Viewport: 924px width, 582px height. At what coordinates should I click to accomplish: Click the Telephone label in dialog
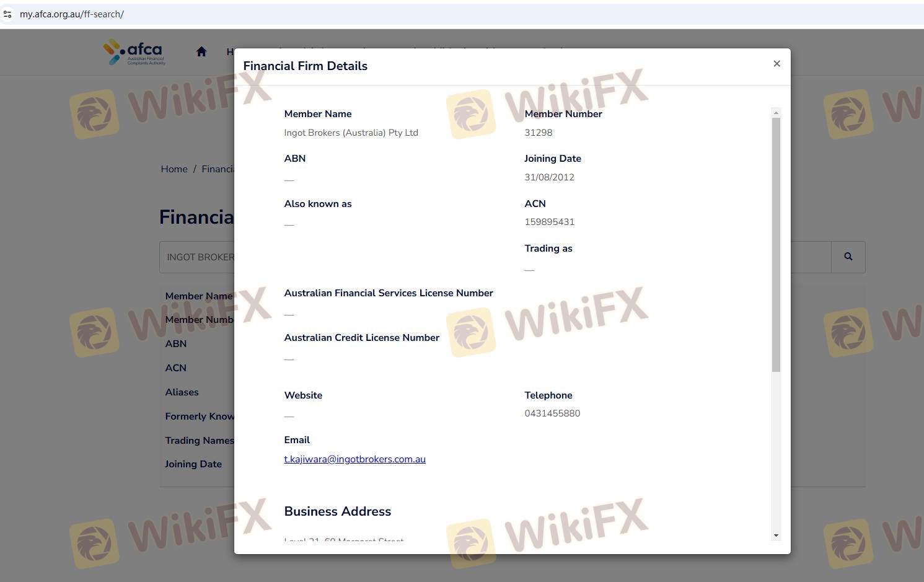(x=548, y=395)
